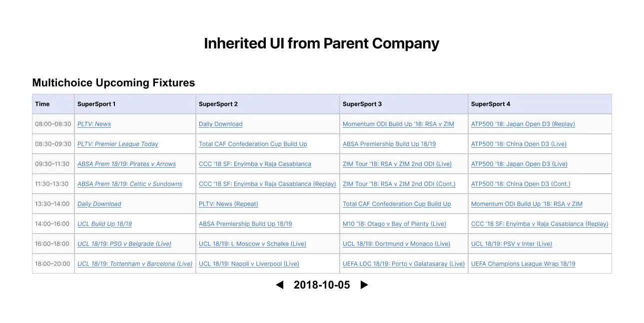
Task: Open UCL 18/19: Napoli v Liverpool (Live)
Action: coord(248,264)
